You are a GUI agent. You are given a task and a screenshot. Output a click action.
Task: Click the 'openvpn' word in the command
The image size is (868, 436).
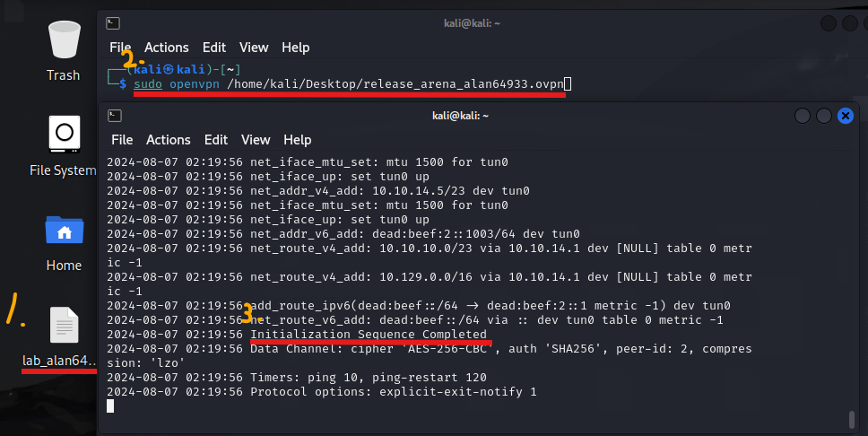point(195,84)
